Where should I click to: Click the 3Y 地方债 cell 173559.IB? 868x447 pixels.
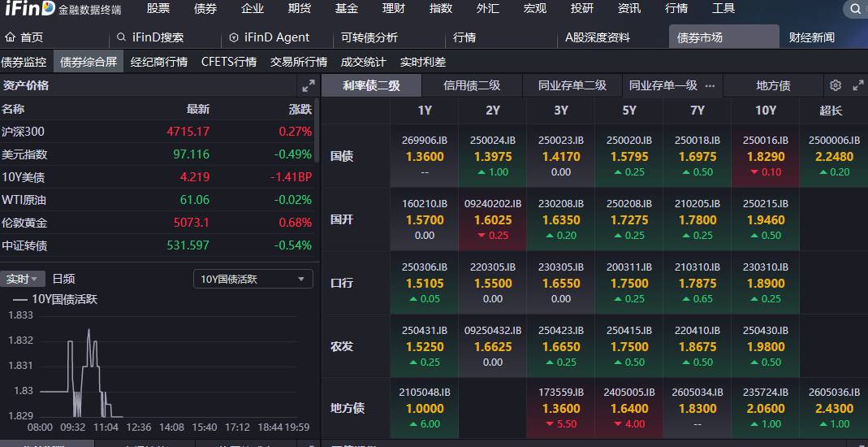click(x=561, y=408)
